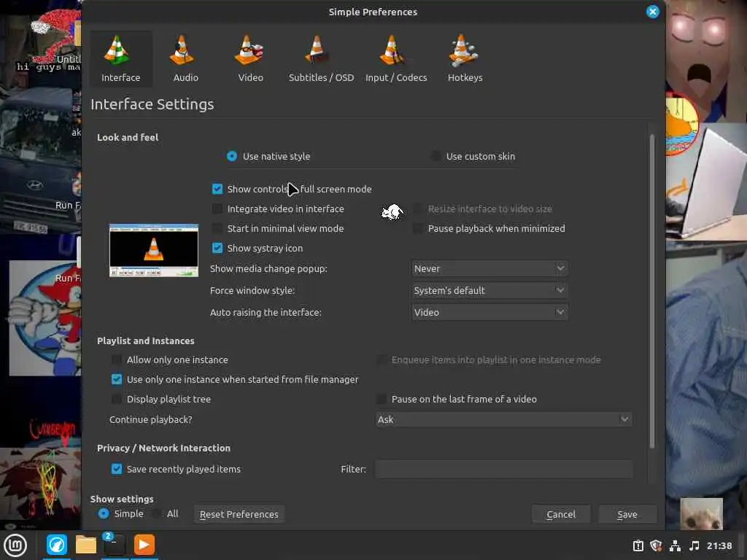Click the Reset Preferences button

click(239, 514)
